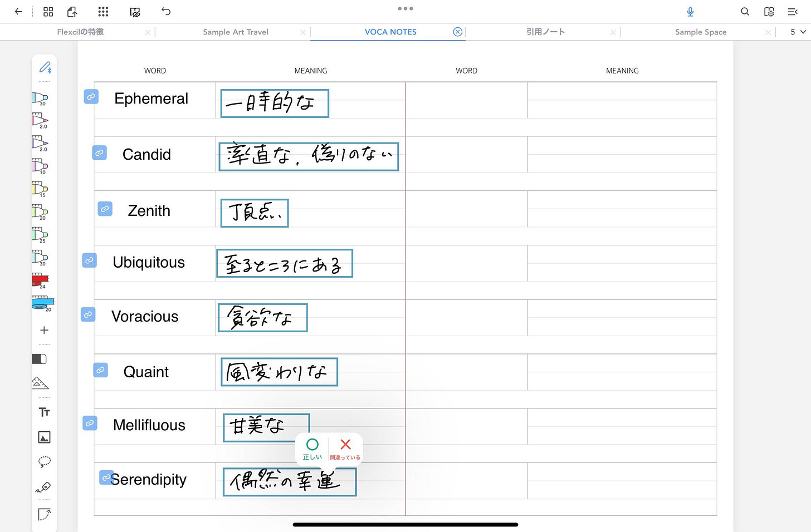The height and width of the screenshot is (532, 811).
Task: Select the blue highlighter size 30 at top
Action: [x=40, y=98]
